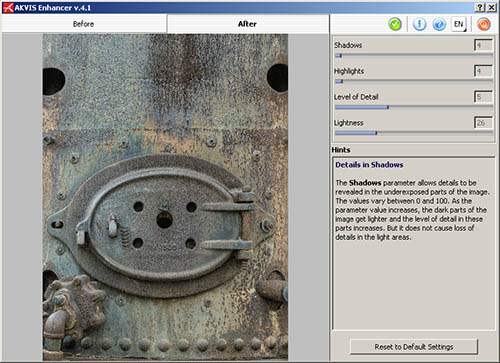Image resolution: width=500 pixels, height=363 pixels.
Task: Reset to Default Settings button
Action: coord(414,347)
